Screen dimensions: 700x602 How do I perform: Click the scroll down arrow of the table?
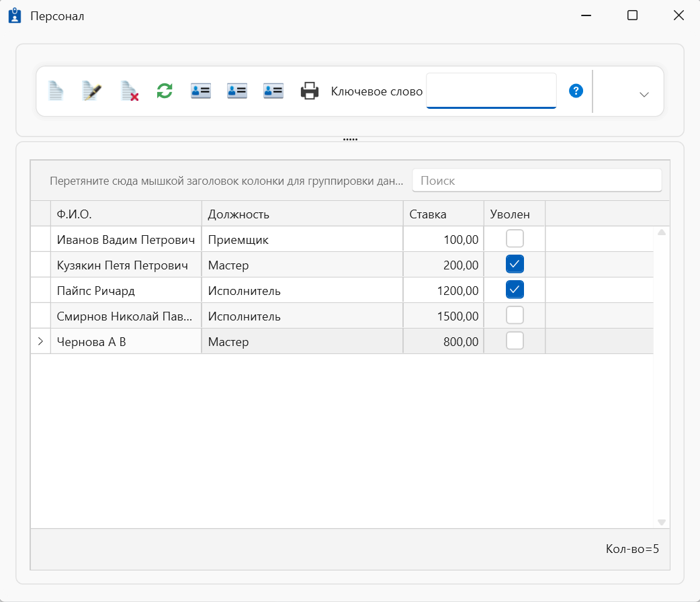point(662,523)
